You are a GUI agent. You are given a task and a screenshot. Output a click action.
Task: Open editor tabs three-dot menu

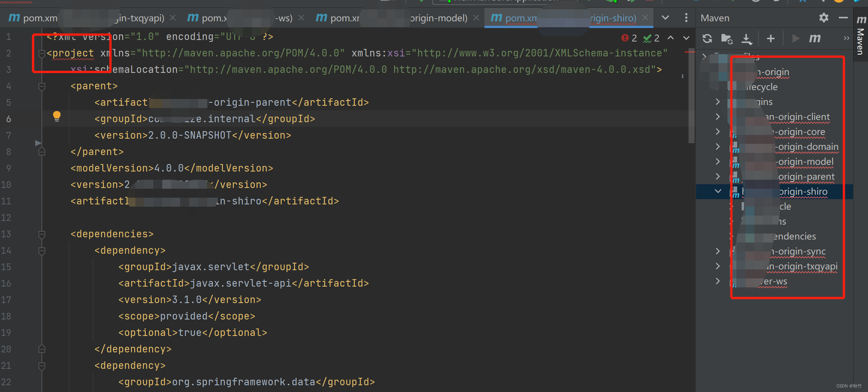686,18
